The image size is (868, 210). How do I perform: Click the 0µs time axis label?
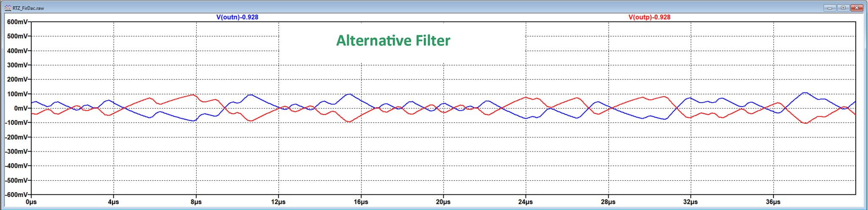[31, 202]
